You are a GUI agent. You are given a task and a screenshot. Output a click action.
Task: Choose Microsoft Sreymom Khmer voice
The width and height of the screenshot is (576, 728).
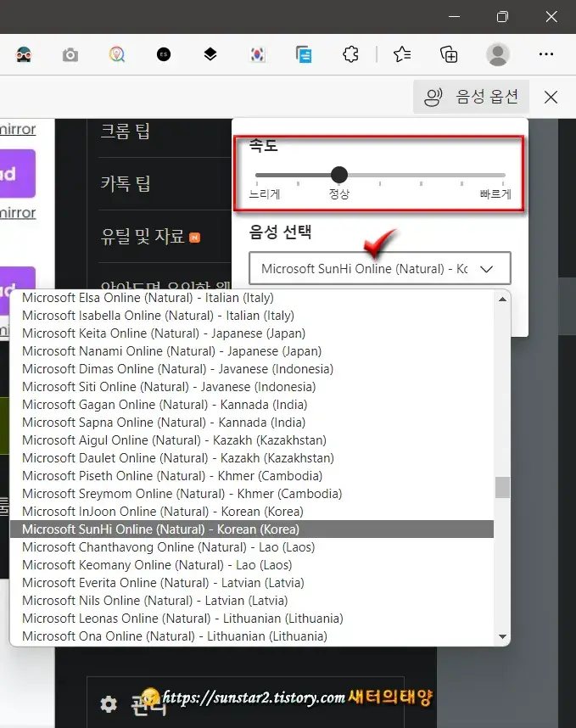point(252,494)
